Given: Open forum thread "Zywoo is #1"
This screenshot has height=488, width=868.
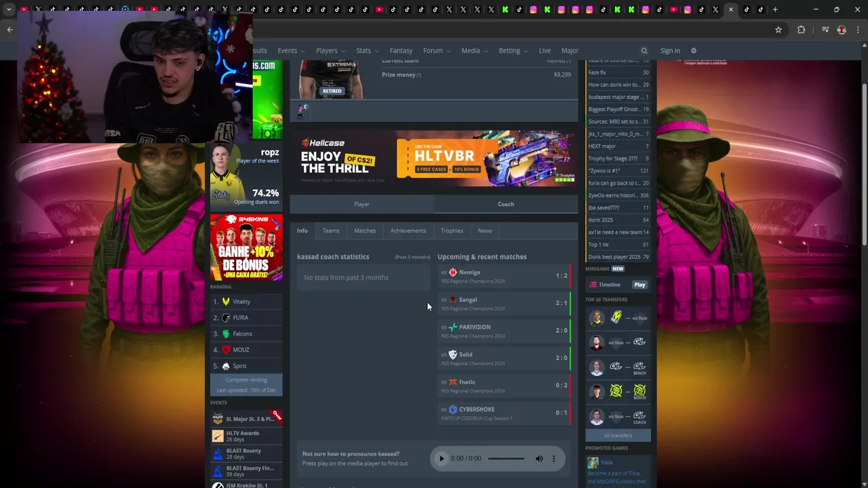Looking at the screenshot, I should coord(618,171).
